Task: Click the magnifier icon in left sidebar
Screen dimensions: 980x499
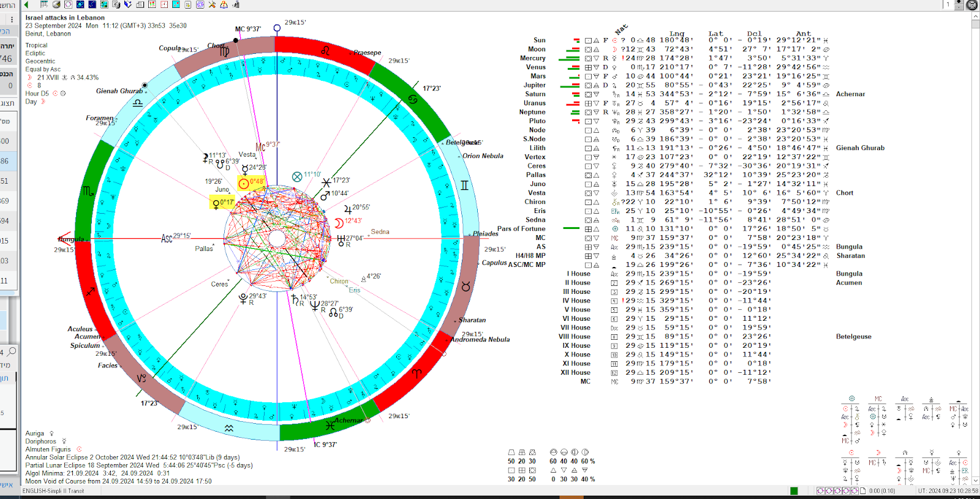Action: click(11, 351)
